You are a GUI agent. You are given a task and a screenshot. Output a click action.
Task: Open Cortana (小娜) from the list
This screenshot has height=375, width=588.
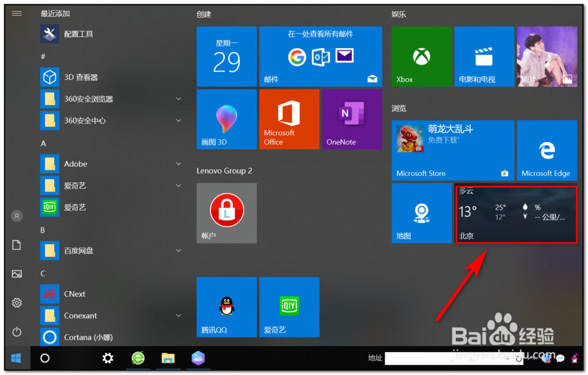(x=111, y=337)
